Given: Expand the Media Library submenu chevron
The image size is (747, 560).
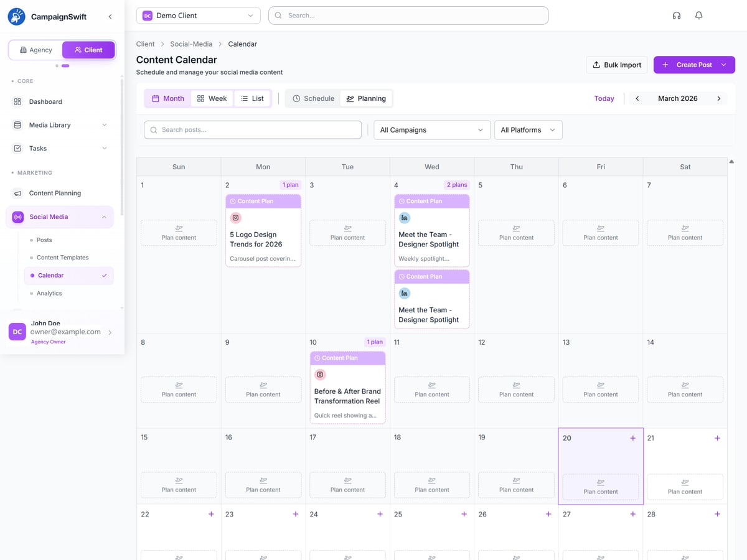Looking at the screenshot, I should click(104, 125).
